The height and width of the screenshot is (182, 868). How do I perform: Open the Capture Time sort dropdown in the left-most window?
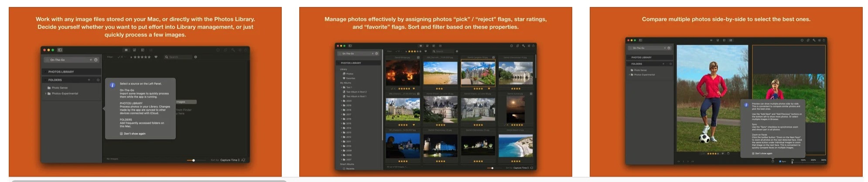230,160
